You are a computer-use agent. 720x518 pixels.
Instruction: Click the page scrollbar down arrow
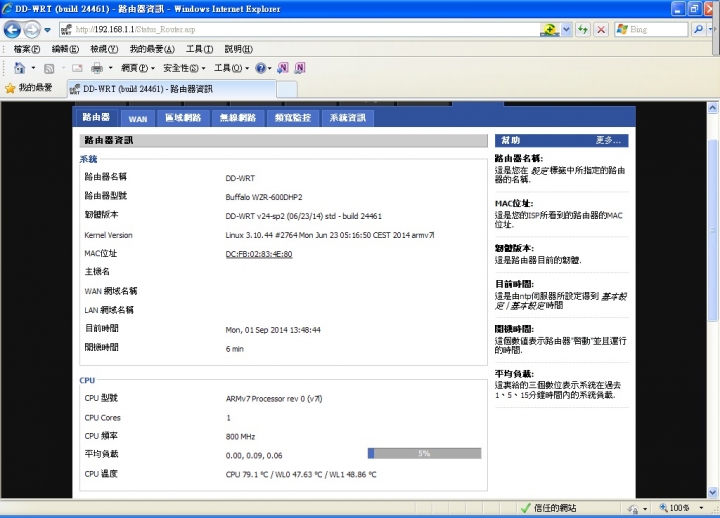[x=712, y=492]
